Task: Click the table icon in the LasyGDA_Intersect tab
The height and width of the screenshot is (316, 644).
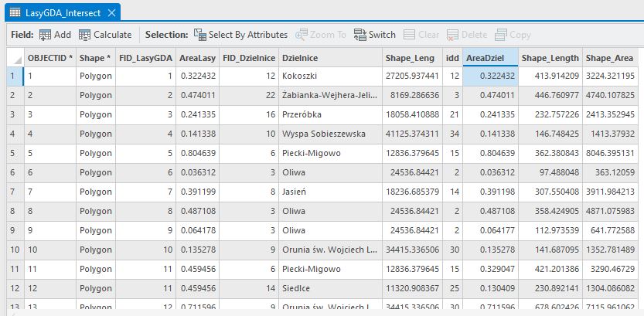Action: coord(15,13)
